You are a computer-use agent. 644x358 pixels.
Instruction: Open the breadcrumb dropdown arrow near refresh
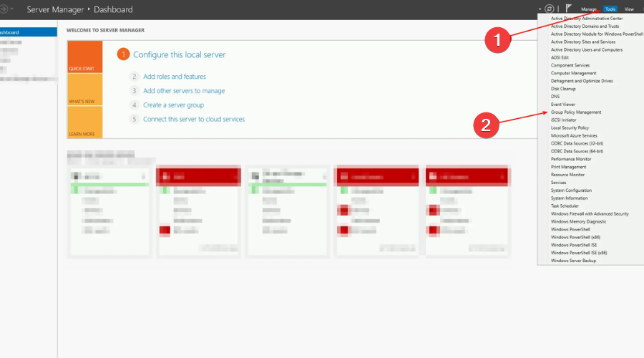click(x=540, y=9)
